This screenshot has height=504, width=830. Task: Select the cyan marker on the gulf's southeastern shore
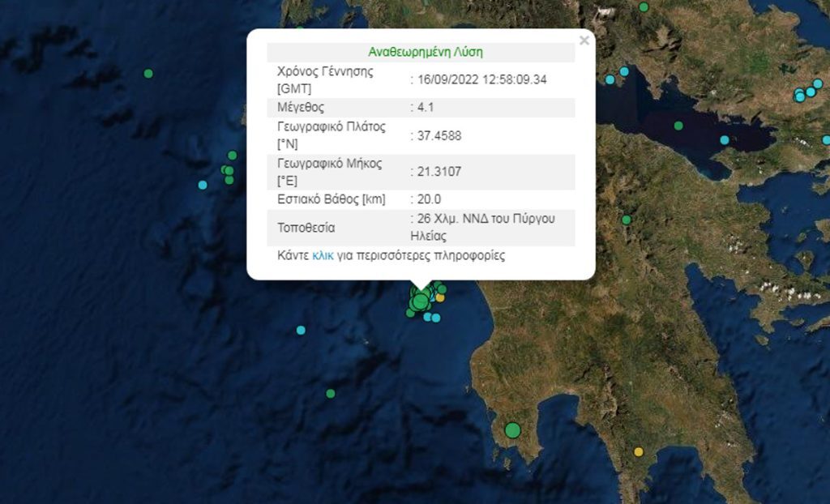[x=725, y=140]
